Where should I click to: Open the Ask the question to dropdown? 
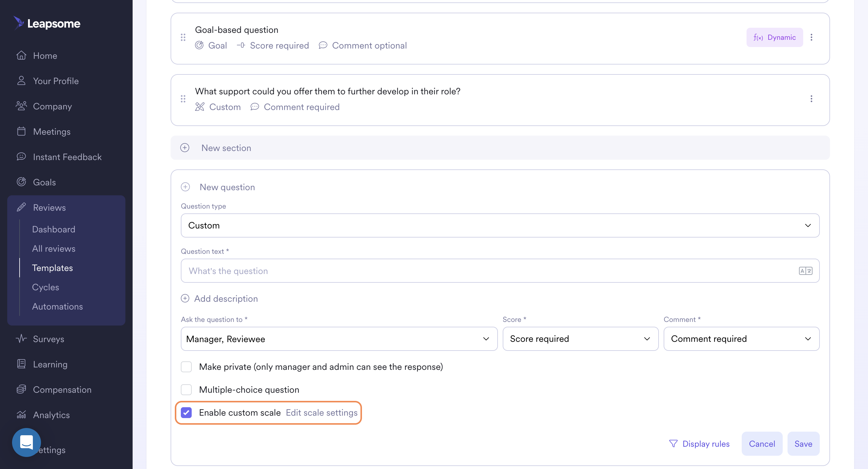pos(339,338)
